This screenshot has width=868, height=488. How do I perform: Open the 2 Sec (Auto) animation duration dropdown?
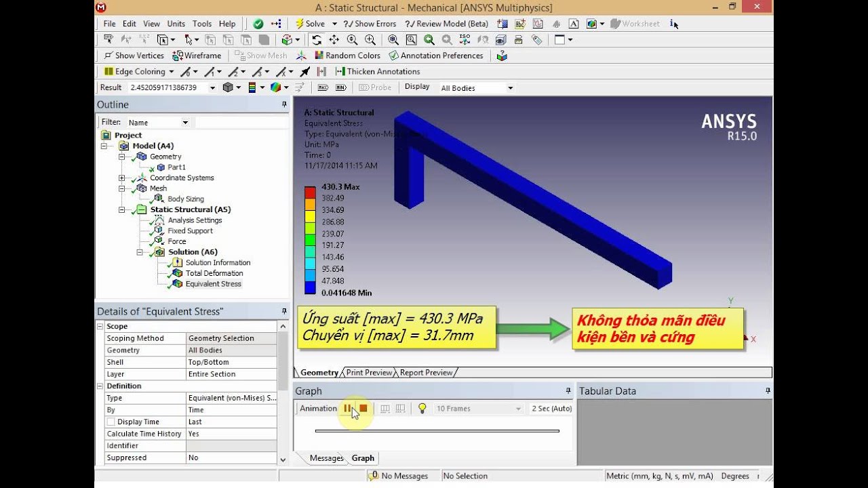[551, 408]
